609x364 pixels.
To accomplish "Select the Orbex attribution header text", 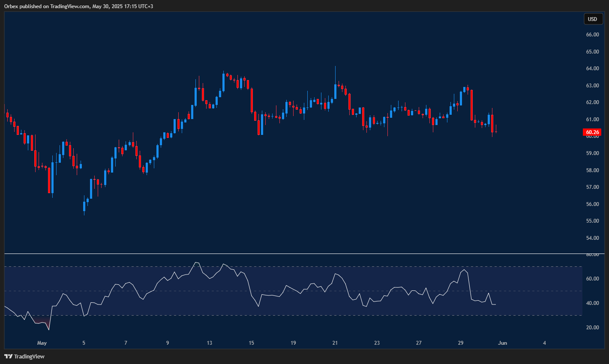I will pos(12,6).
